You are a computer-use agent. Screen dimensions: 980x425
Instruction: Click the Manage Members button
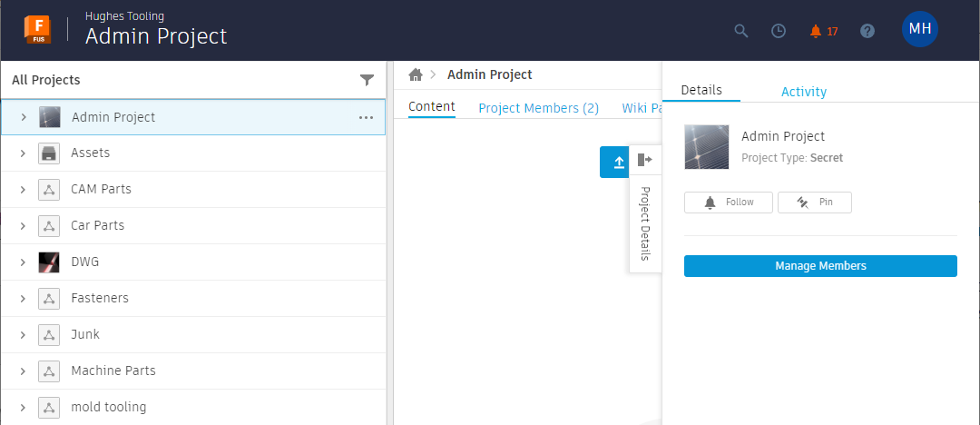pos(820,266)
